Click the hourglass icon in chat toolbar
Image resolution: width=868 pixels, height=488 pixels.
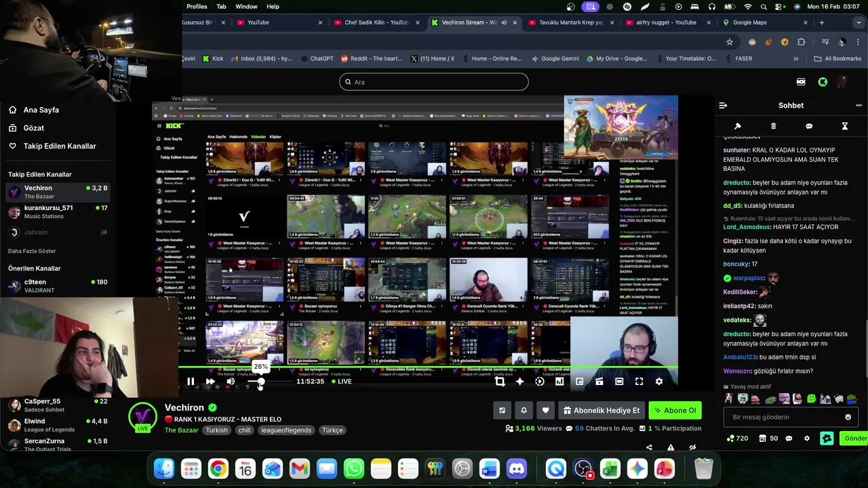click(x=845, y=126)
